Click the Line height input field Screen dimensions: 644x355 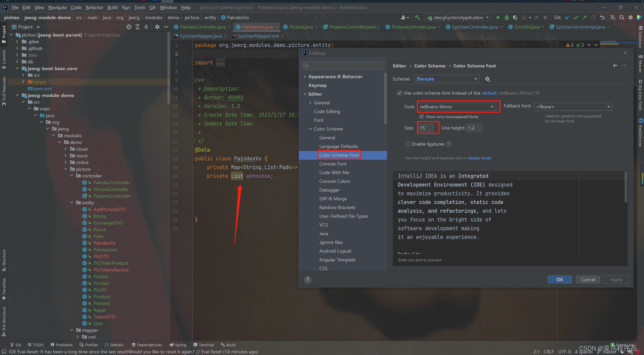(474, 128)
